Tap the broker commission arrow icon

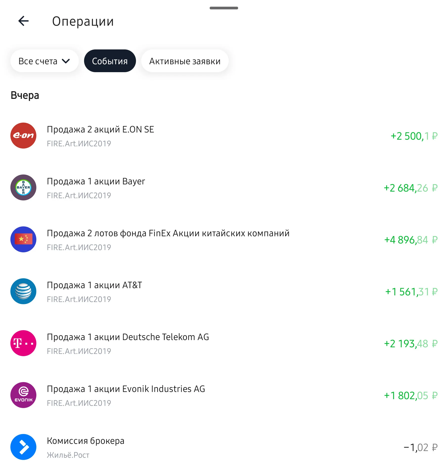(x=23, y=447)
